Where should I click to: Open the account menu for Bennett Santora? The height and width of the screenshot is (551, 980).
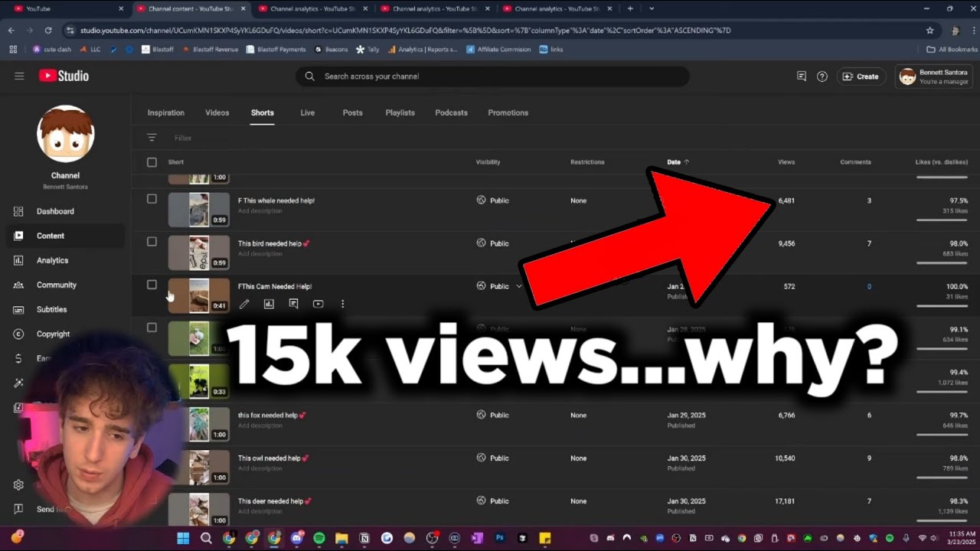coord(934,77)
